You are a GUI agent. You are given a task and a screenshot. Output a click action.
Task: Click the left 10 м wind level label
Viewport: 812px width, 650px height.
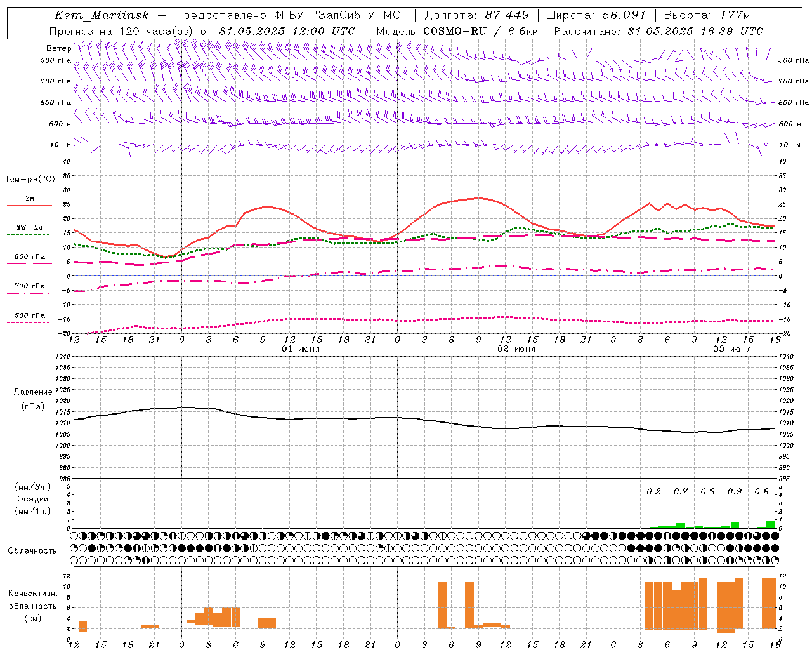(x=60, y=145)
